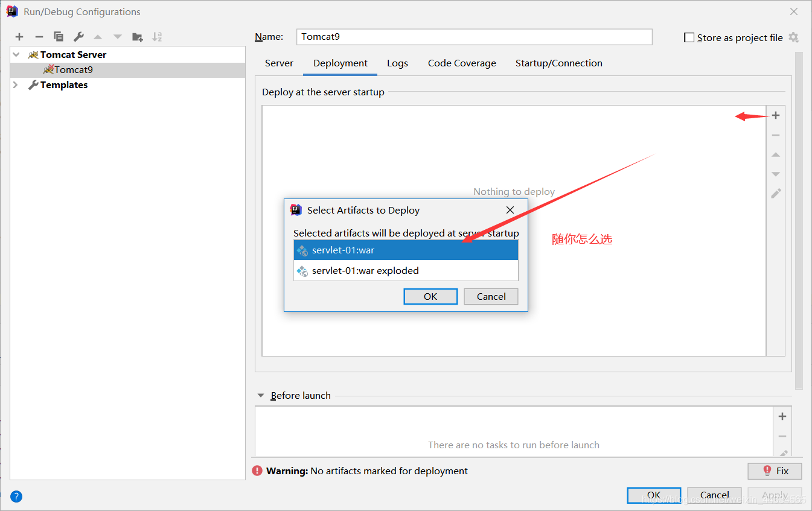Open the Startup/Connection tab
This screenshot has height=511, width=812.
click(558, 63)
